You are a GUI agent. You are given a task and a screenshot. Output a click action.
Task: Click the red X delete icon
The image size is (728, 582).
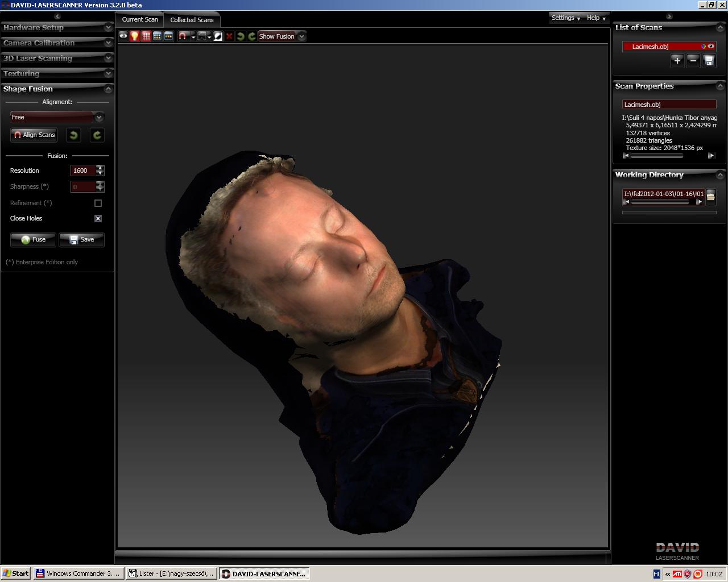click(x=229, y=36)
